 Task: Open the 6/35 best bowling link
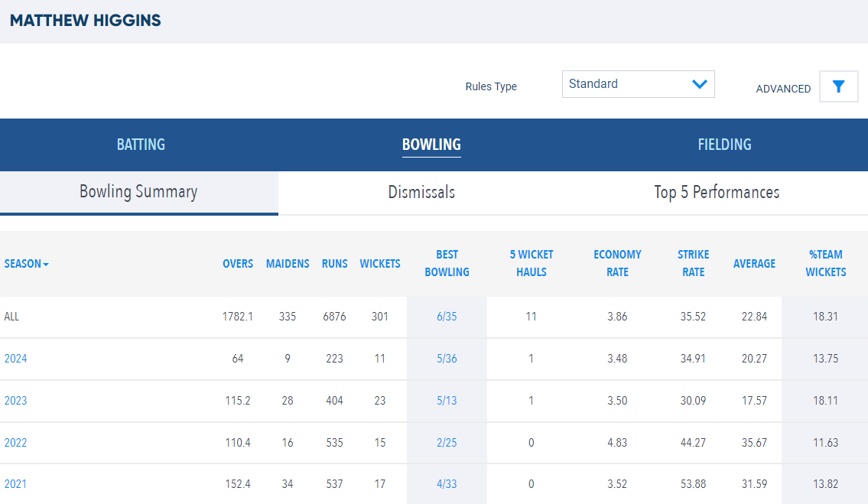[x=447, y=317]
